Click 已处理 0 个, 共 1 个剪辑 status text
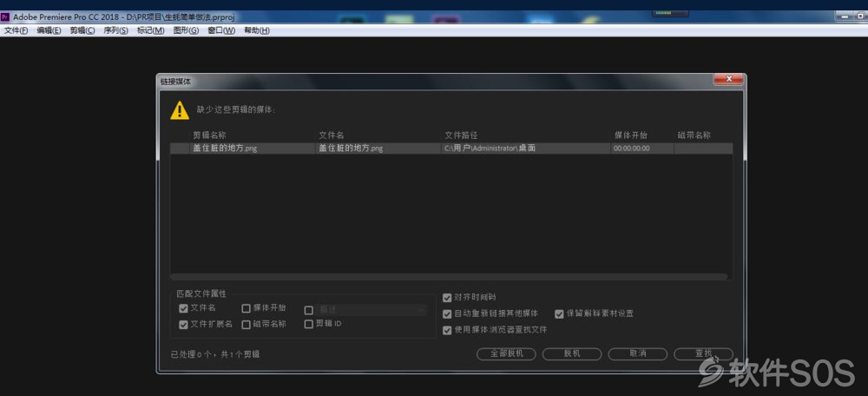Image resolution: width=868 pixels, height=396 pixels. (x=214, y=354)
